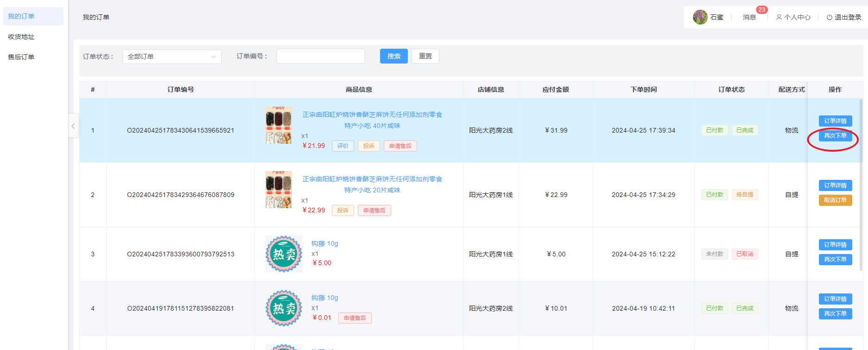The image size is (868, 350).
Task: Click the amount ¥31.99 in row 1
Action: (556, 130)
